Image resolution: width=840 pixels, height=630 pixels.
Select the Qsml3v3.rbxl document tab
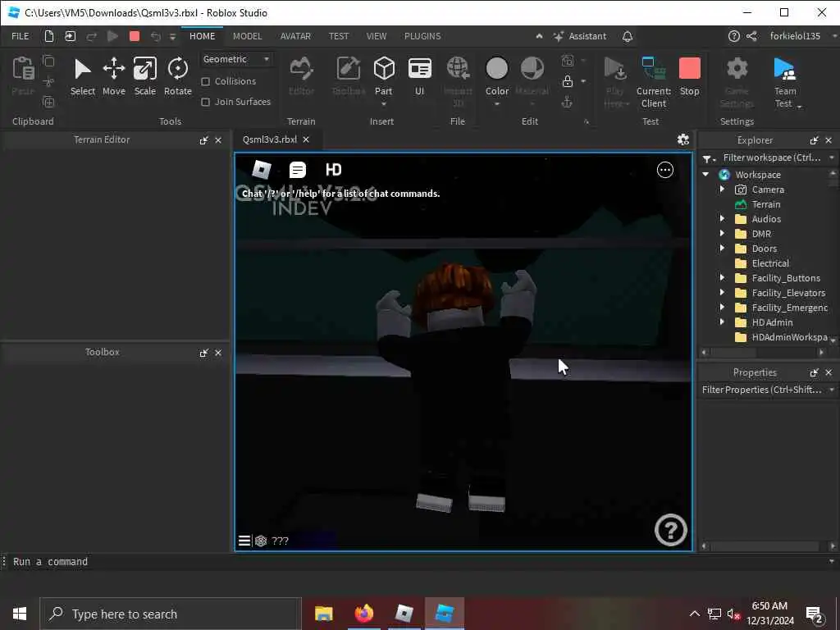[x=269, y=139]
